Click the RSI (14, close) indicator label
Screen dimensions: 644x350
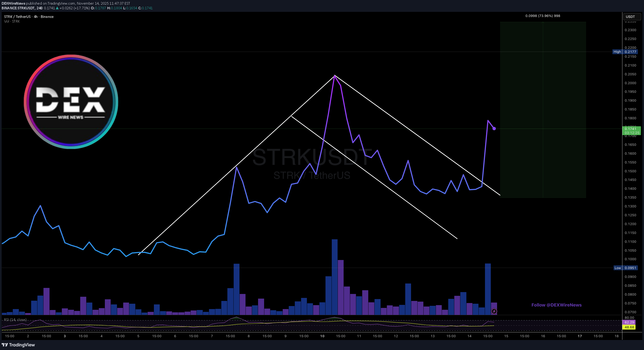15,320
